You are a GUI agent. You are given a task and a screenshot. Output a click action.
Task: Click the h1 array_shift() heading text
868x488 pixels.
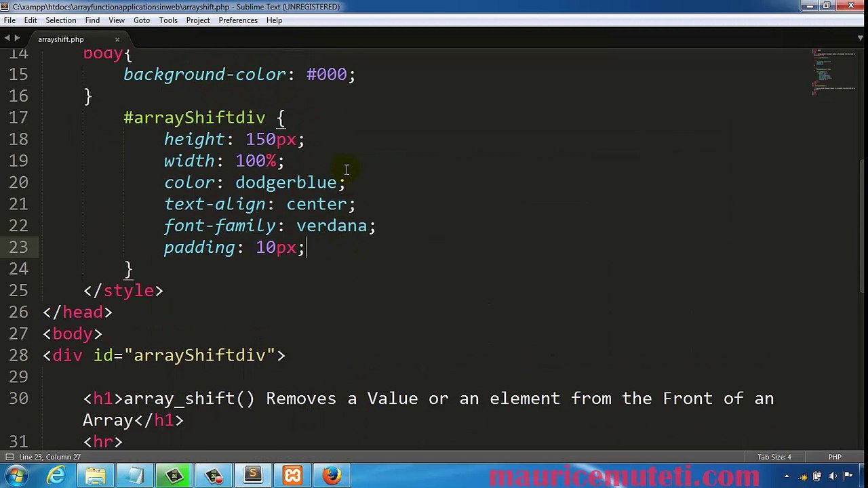point(428,409)
